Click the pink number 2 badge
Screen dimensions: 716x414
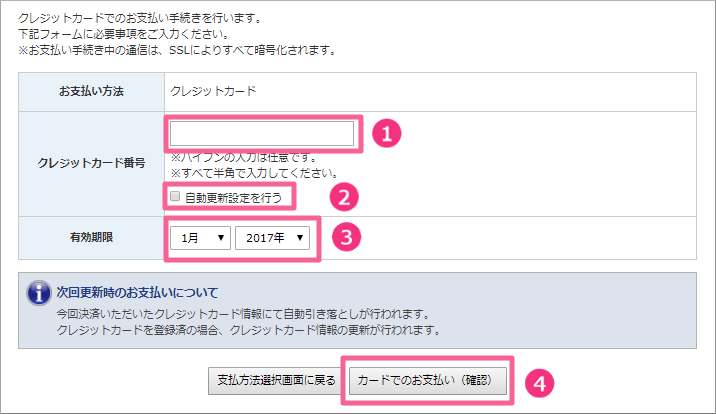click(x=344, y=197)
